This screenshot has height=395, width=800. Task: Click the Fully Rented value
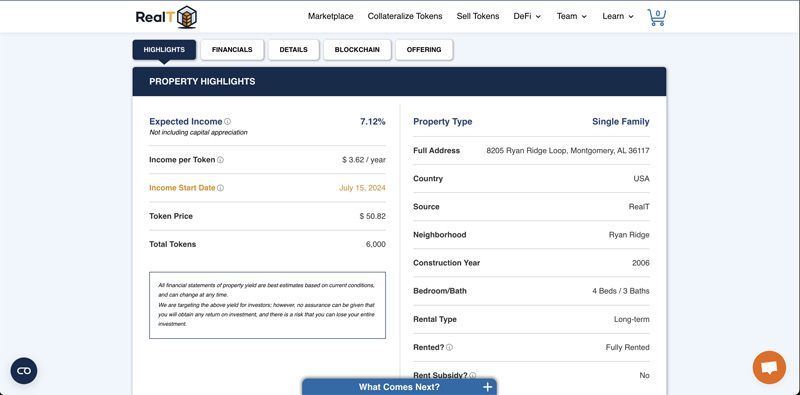point(628,348)
